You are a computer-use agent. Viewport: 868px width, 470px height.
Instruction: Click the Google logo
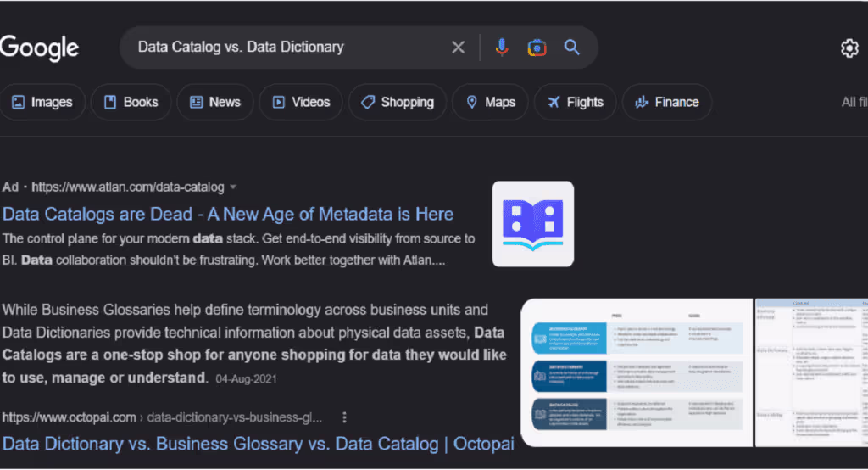[39, 48]
